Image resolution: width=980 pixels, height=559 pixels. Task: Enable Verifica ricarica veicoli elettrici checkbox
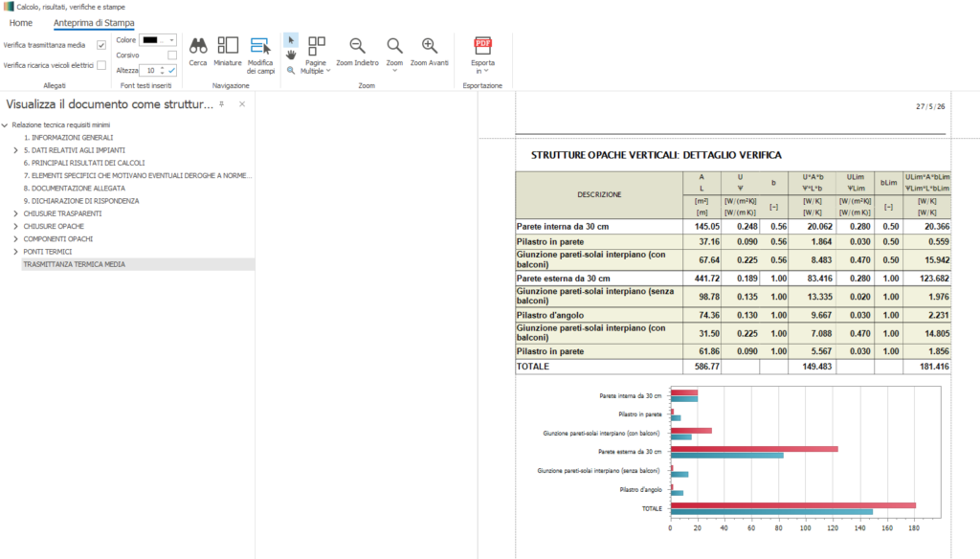(x=101, y=65)
